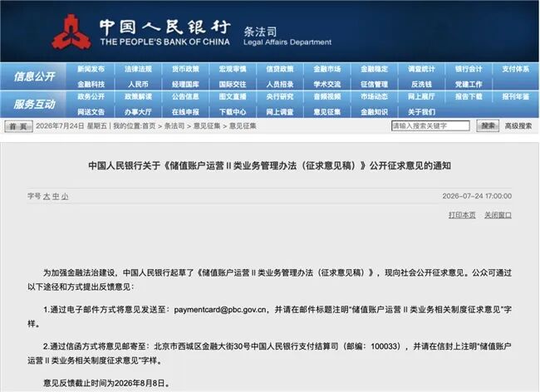Open the 货币政策 navigation item
Viewport: 540px width, 392px height.
pos(185,69)
